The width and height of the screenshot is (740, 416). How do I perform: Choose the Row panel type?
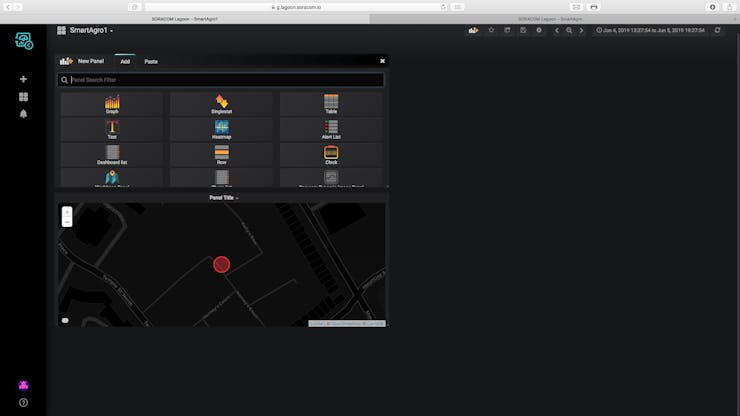coord(221,155)
